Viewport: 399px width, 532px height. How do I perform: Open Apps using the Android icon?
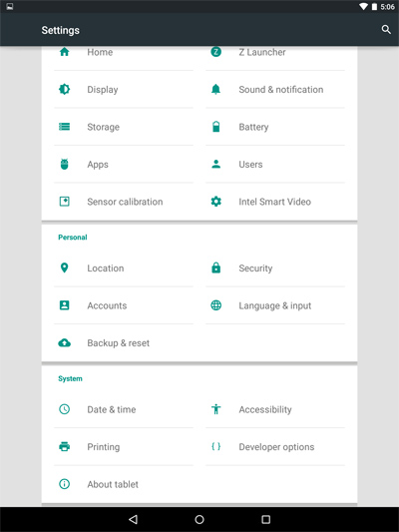coord(65,164)
